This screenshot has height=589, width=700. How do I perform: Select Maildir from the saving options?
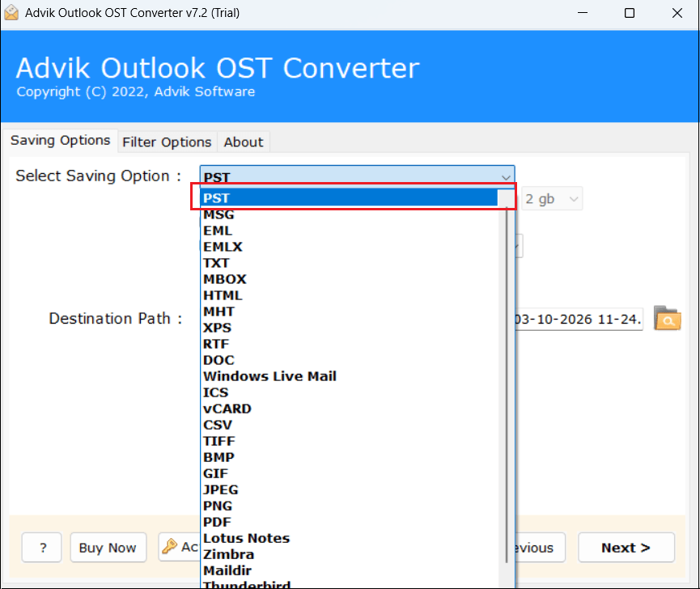click(350, 570)
